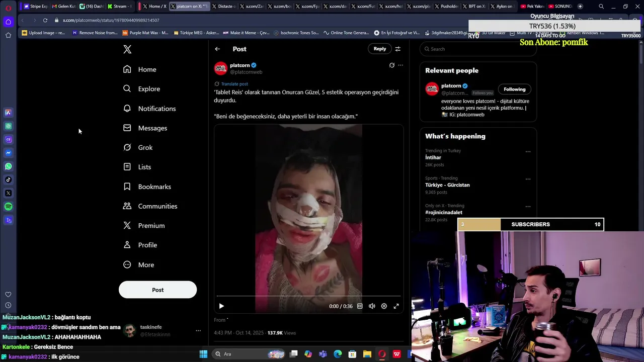Viewport: 644px width, 362px height.
Task: Click platcorn avatar on the post
Action: point(220,68)
